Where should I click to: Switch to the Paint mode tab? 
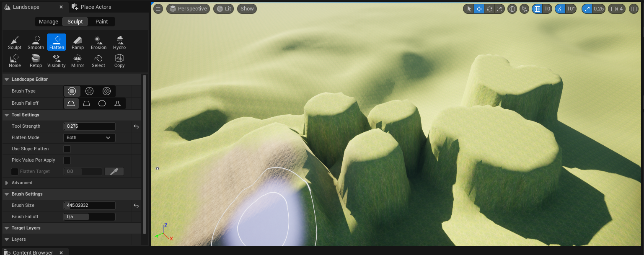101,22
